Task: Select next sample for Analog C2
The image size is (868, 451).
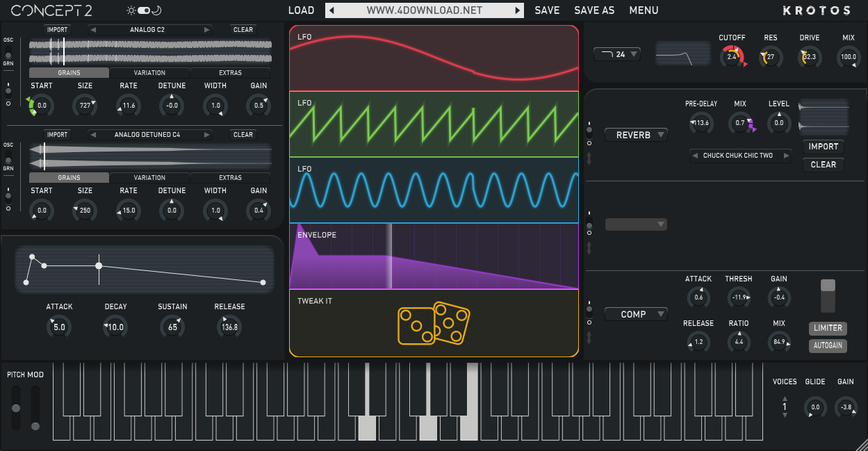Action: point(206,30)
